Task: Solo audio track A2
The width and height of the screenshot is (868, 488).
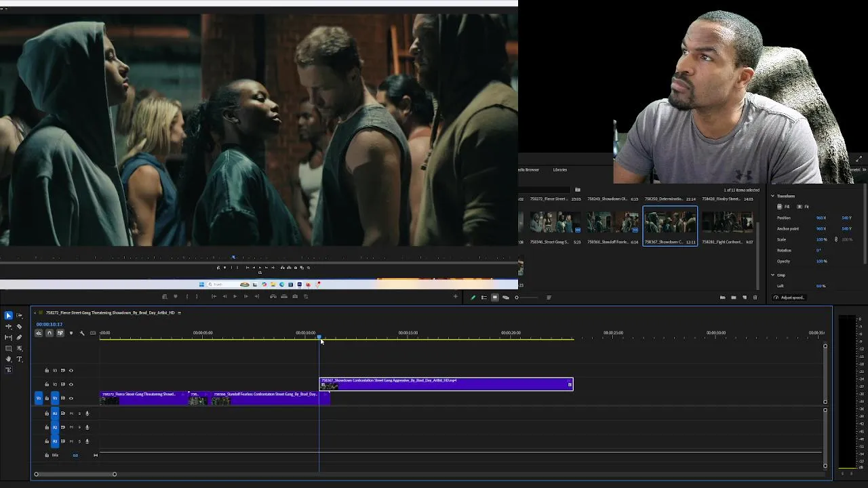Action: 79,427
